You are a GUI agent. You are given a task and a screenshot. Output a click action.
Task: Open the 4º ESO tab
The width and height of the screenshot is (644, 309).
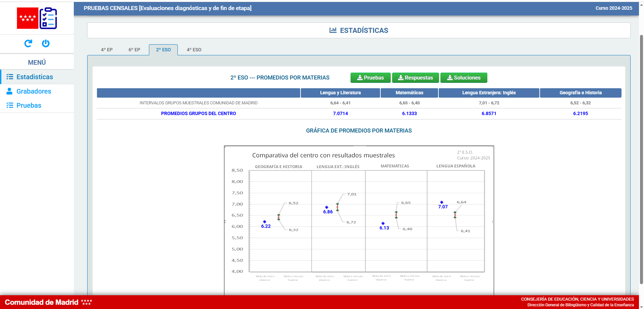pyautogui.click(x=194, y=50)
